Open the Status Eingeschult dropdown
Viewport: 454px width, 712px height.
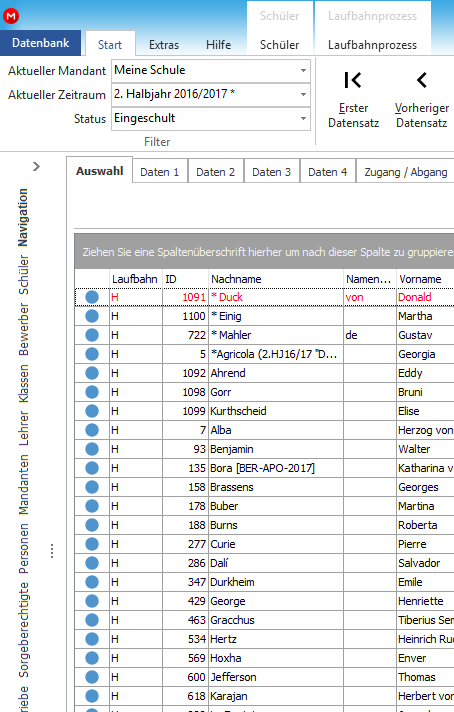pyautogui.click(x=303, y=119)
